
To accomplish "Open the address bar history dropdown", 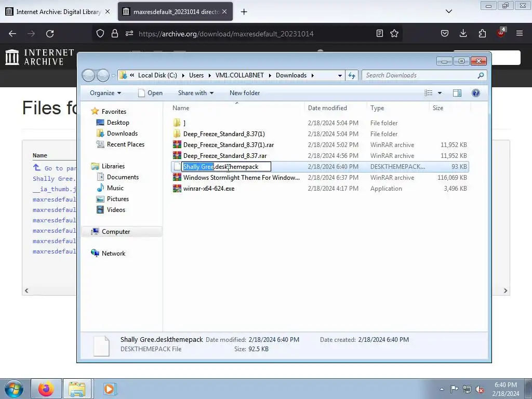I will (340, 75).
